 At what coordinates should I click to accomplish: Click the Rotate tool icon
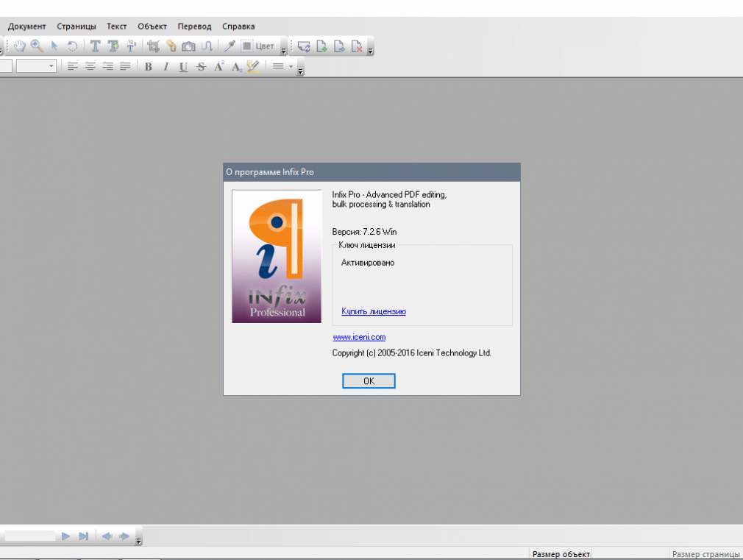72,46
